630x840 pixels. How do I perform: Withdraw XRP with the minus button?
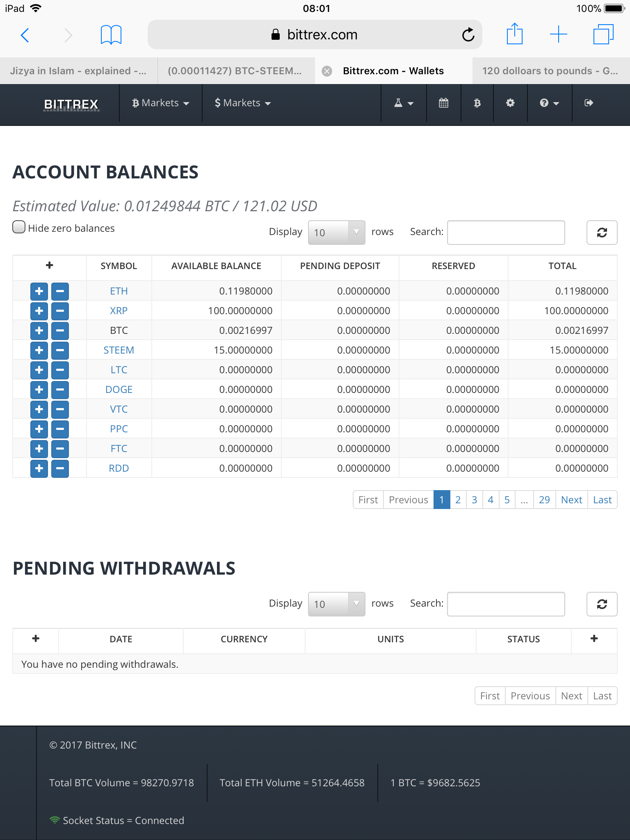click(60, 311)
